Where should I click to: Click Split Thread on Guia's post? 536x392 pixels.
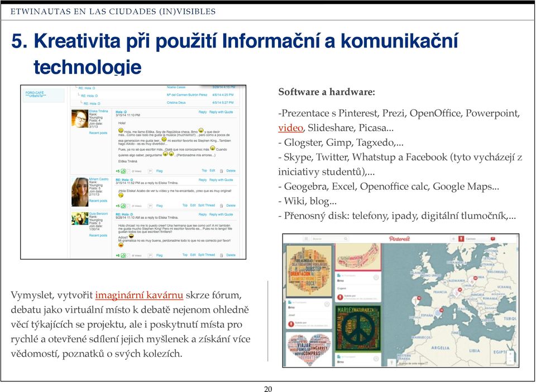click(207, 255)
